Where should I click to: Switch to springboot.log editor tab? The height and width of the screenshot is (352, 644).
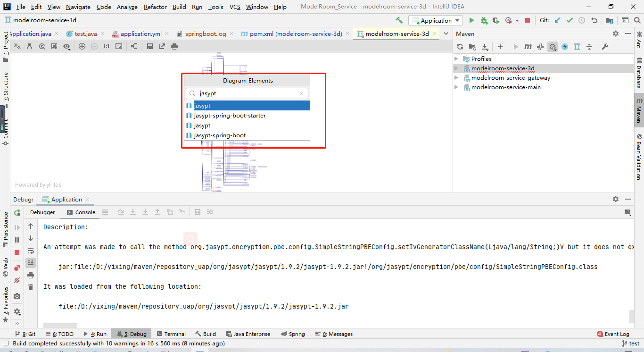(x=206, y=34)
